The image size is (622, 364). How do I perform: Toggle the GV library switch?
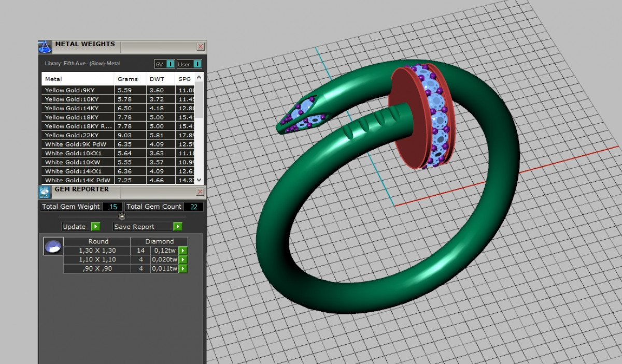point(170,64)
